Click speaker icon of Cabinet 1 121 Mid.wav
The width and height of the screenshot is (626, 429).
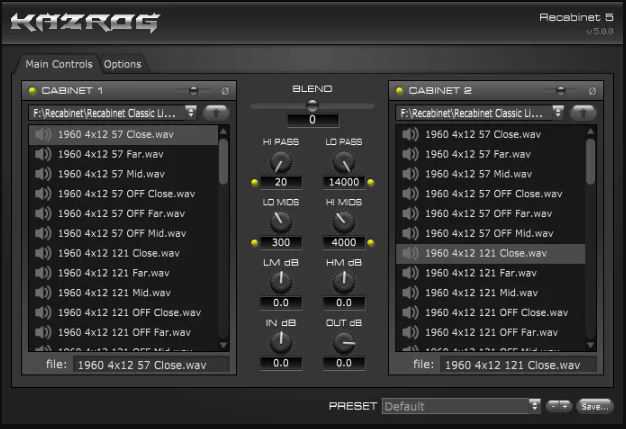(x=43, y=293)
